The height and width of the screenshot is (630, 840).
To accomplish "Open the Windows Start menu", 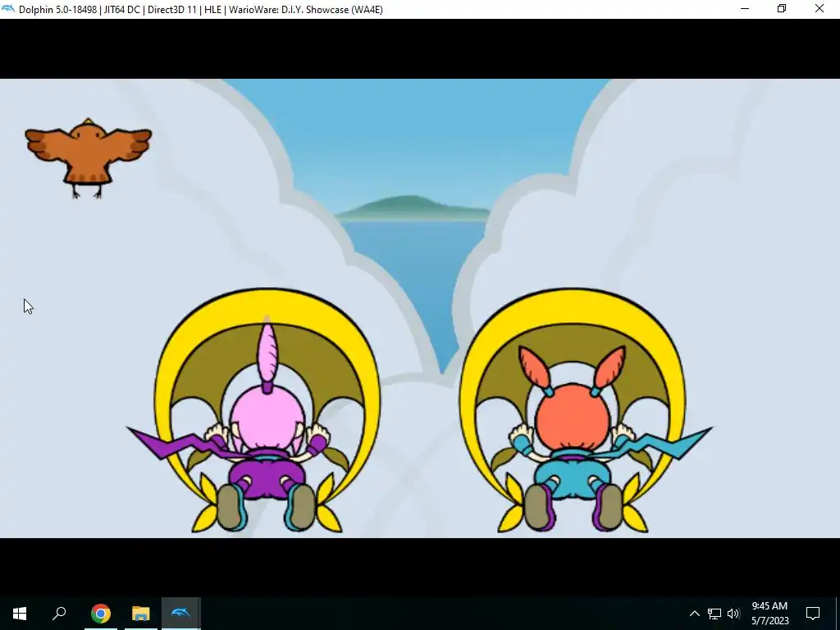I will tap(20, 614).
